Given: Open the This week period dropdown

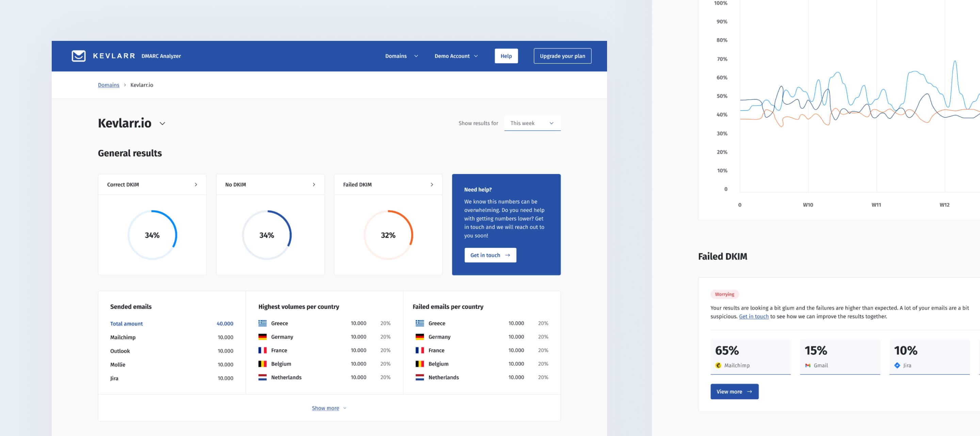Looking at the screenshot, I should pyautogui.click(x=532, y=123).
